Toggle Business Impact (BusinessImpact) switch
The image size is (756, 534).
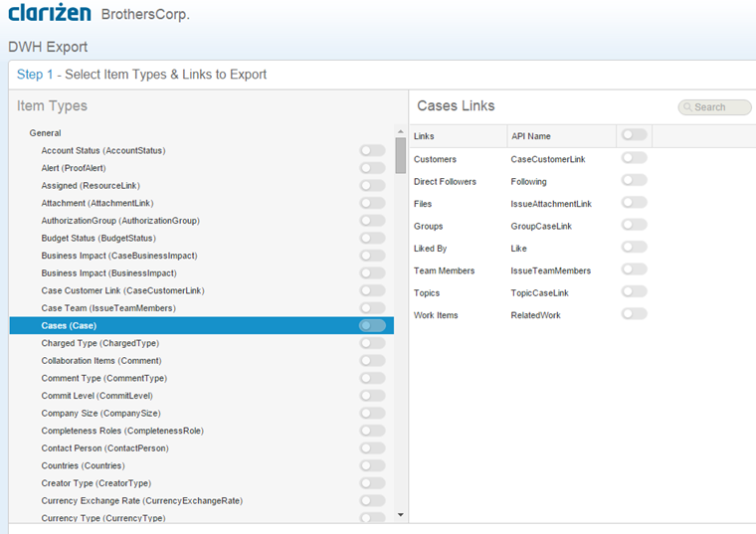pyautogui.click(x=372, y=273)
